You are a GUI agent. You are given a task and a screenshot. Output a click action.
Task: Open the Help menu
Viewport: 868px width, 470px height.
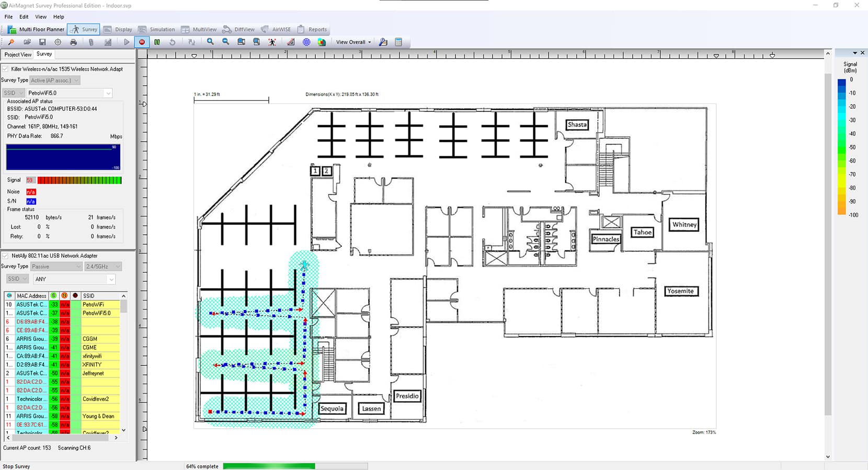[59, 17]
